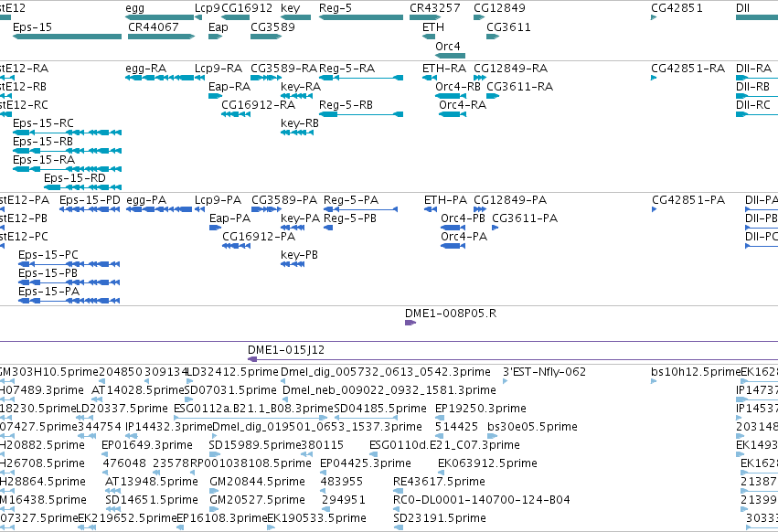Select the key-PB CDS feature
The image size is (778, 532).
[x=293, y=264]
